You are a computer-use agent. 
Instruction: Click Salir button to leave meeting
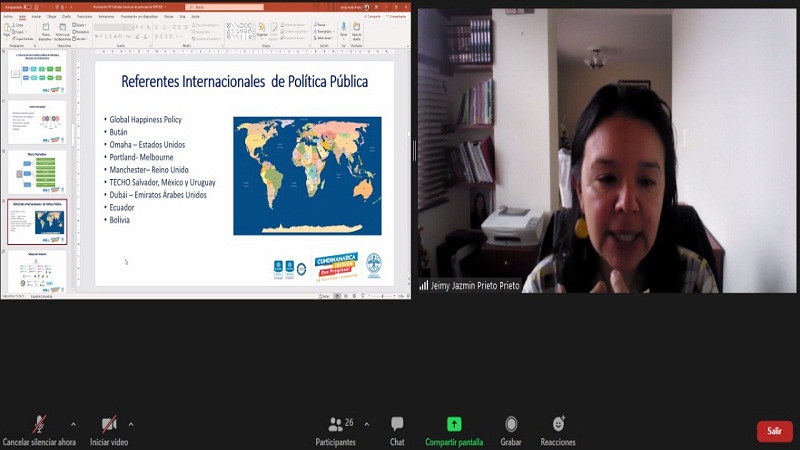774,431
